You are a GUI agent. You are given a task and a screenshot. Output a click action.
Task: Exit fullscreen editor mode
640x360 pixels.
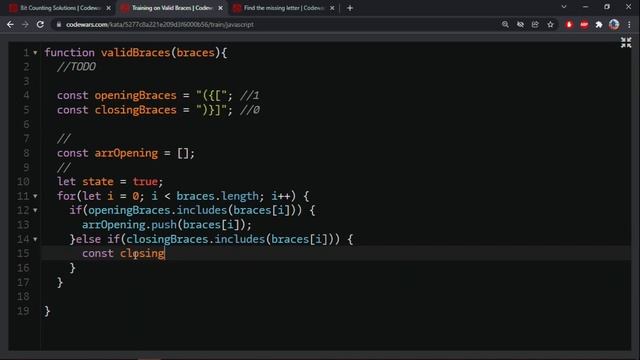(x=626, y=42)
